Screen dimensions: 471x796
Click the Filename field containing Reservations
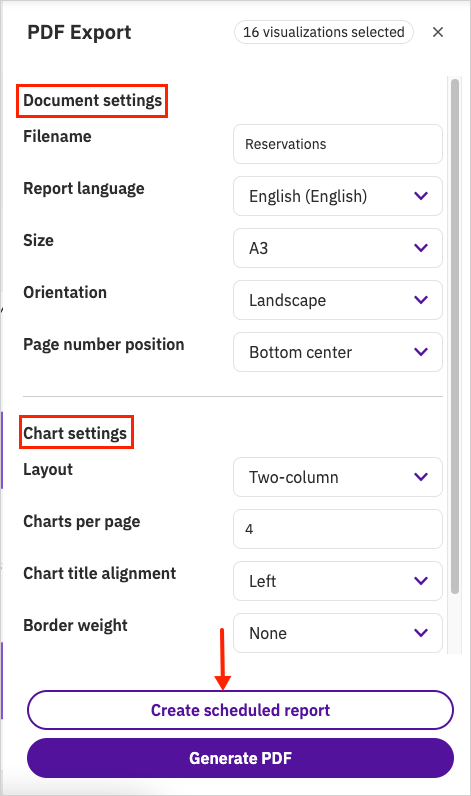click(x=338, y=144)
